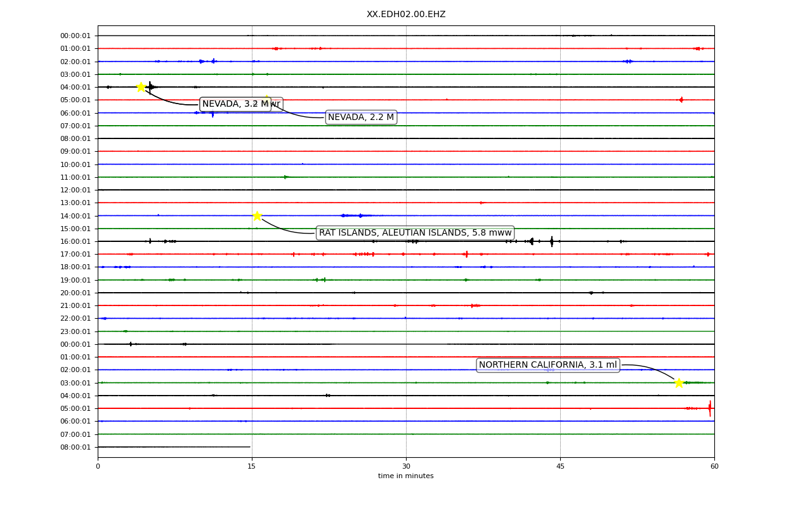Screen dimensions: 812x508
Task: Click the RAT ISLANDS, ALEUTIAN ISLANDS 5.8 mww label
Action: 415,233
